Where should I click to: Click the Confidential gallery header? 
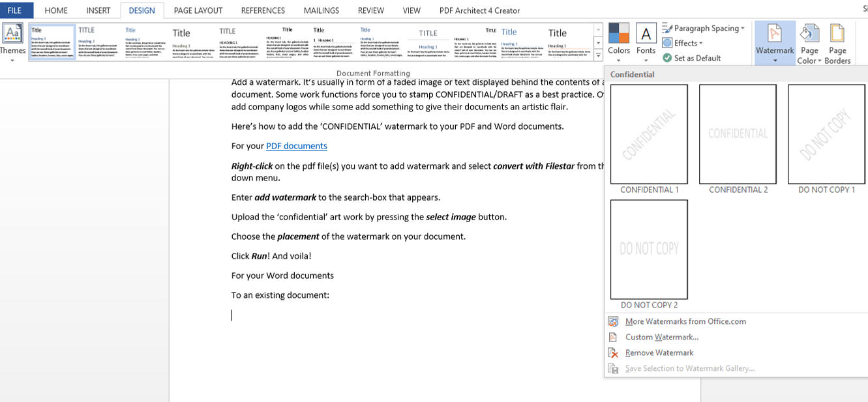[x=633, y=74]
